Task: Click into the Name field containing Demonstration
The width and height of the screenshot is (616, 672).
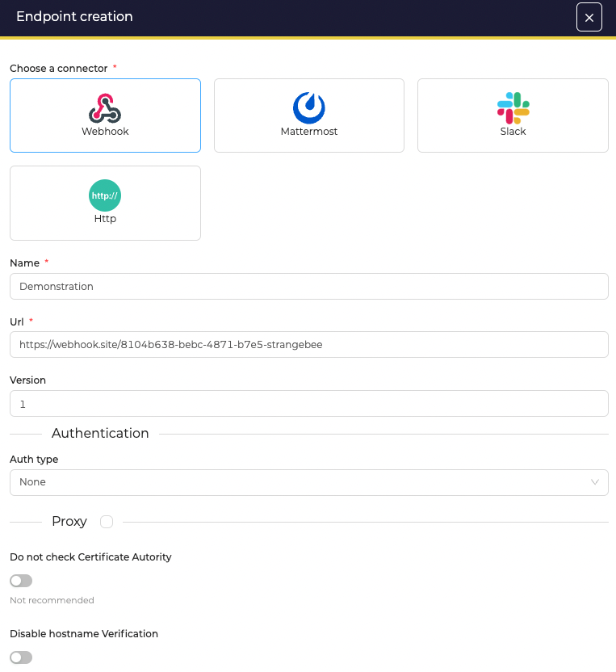Action: pos(308,287)
